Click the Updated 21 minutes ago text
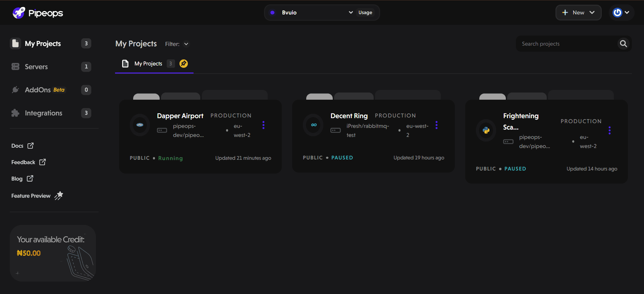Viewport: 644px width, 294px height. (x=243, y=158)
